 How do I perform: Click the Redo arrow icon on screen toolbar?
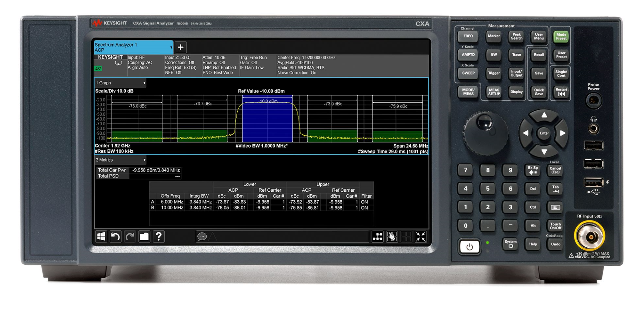[130, 237]
